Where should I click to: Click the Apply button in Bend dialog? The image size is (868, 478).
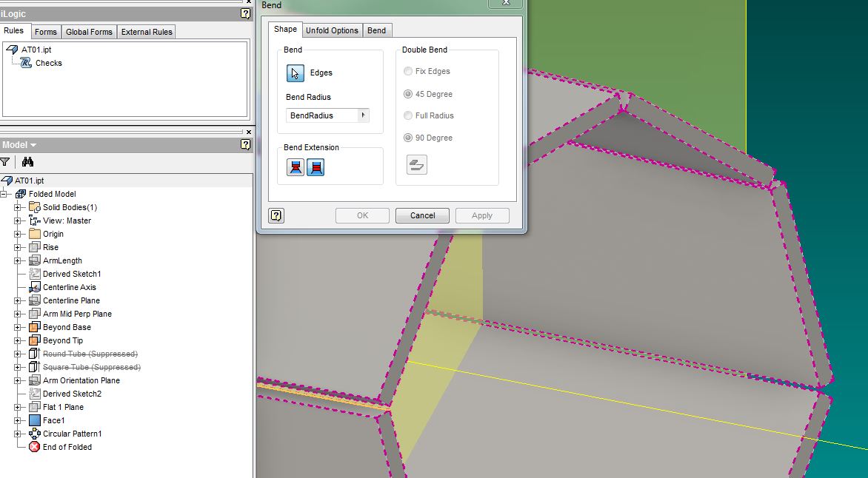click(482, 215)
